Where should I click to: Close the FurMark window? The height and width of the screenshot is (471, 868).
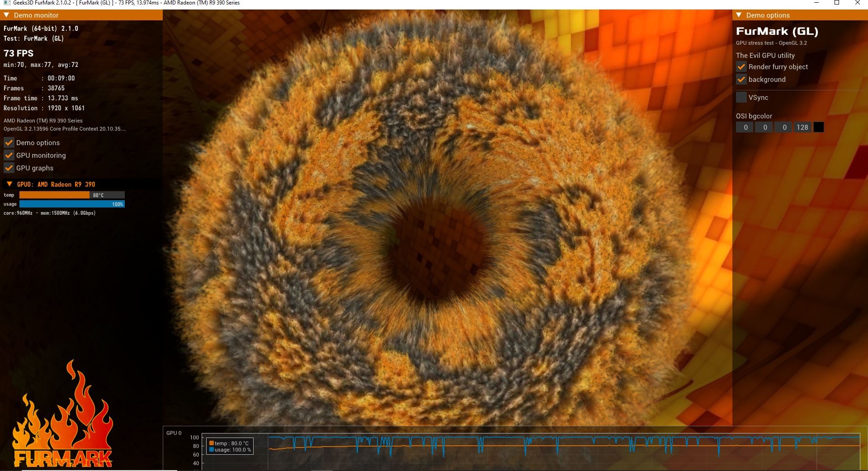(858, 3)
